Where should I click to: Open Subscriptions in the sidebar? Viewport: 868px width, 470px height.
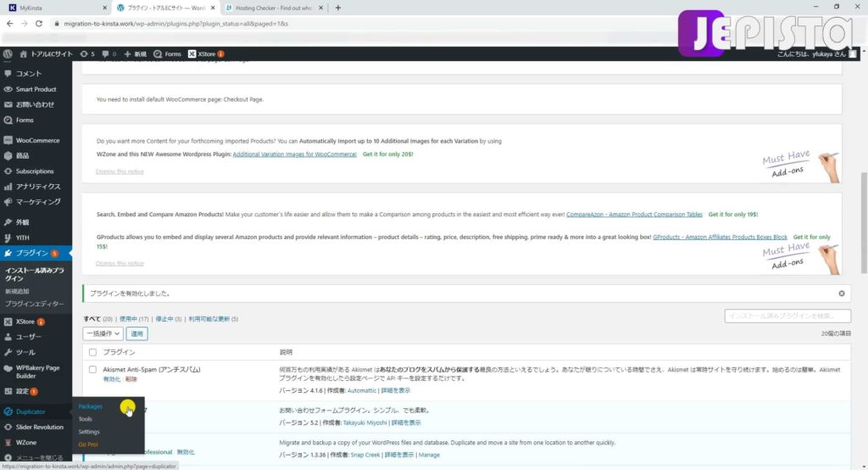(36, 171)
